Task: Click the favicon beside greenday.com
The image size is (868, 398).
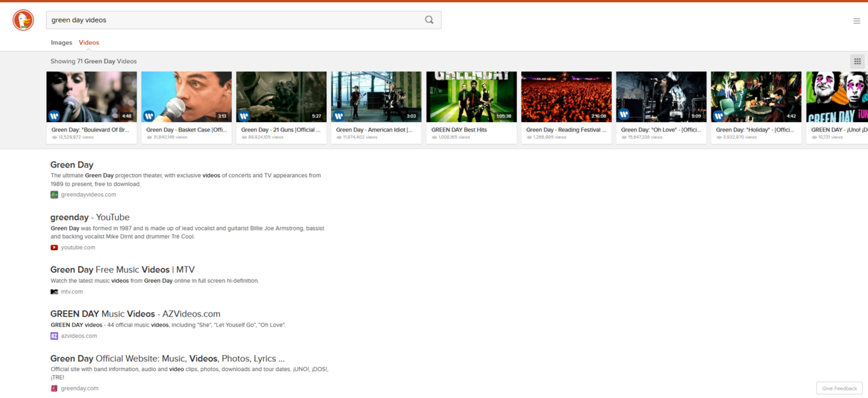Action: point(54,389)
